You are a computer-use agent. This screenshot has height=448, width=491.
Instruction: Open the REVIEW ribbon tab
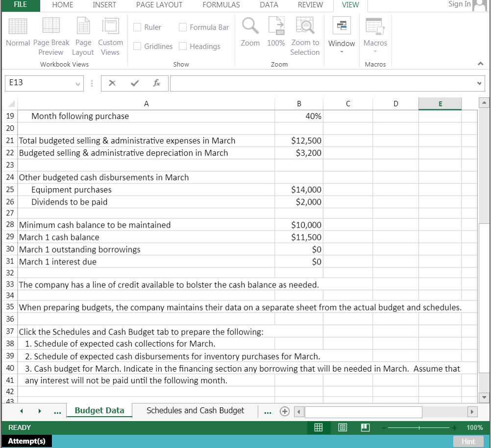pyautogui.click(x=310, y=5)
